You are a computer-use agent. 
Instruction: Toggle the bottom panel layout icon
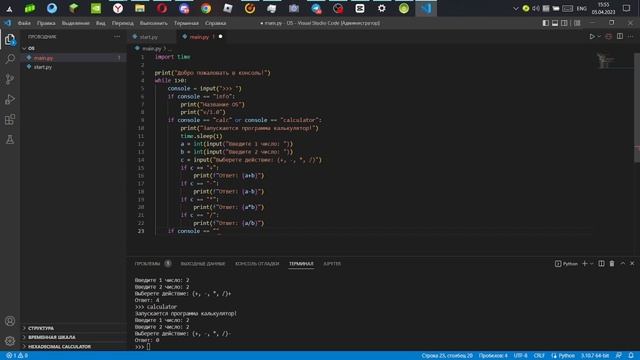click(555, 23)
